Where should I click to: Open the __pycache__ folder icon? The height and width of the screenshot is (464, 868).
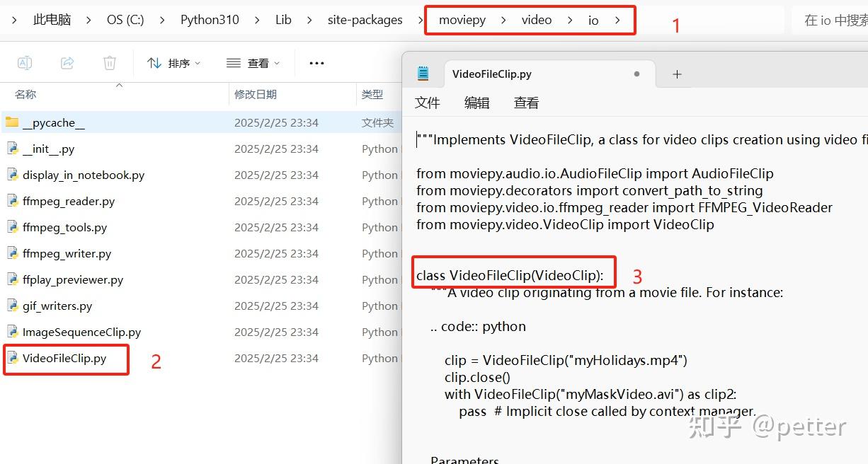coord(11,122)
